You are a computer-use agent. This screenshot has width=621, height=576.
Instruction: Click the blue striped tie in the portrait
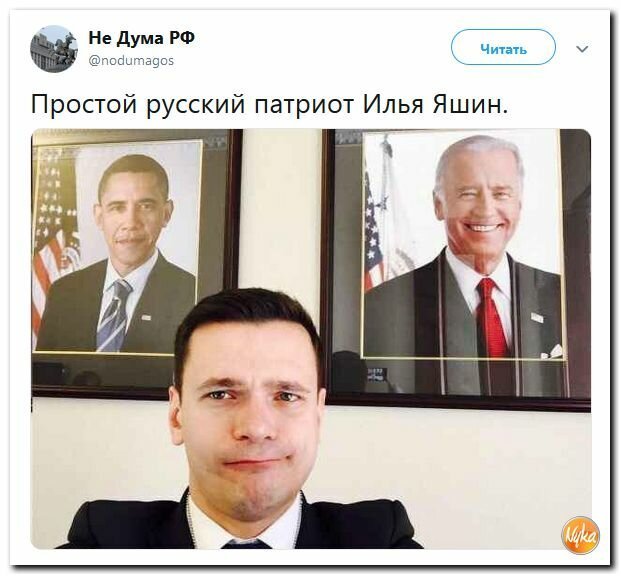tap(114, 315)
